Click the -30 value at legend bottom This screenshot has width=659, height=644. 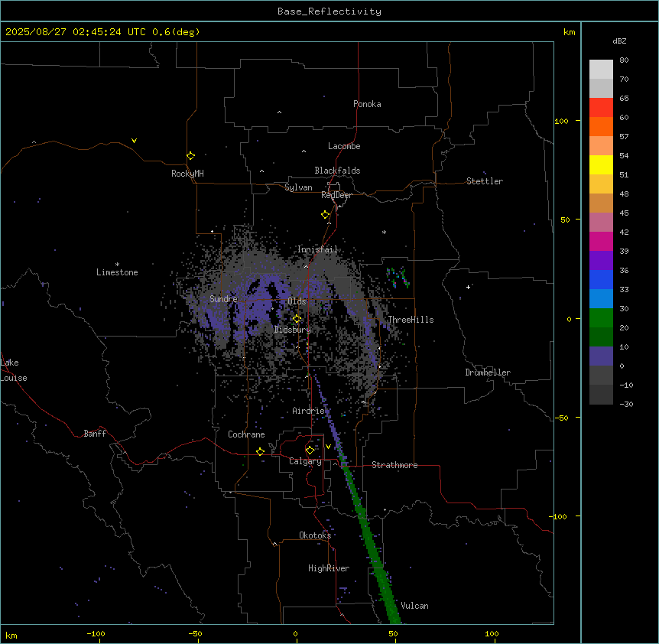626,404
